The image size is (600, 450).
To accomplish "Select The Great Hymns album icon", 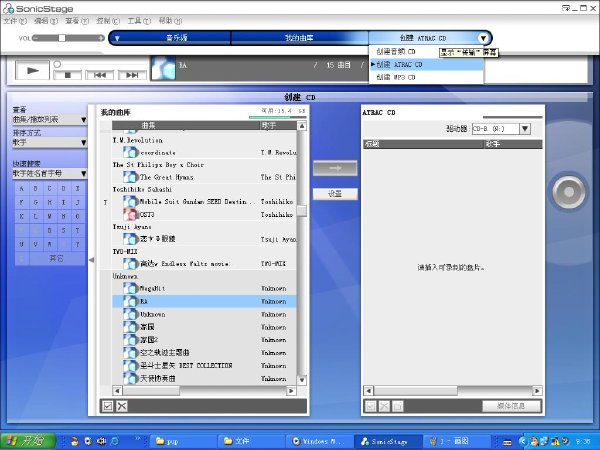I will click(x=130, y=177).
